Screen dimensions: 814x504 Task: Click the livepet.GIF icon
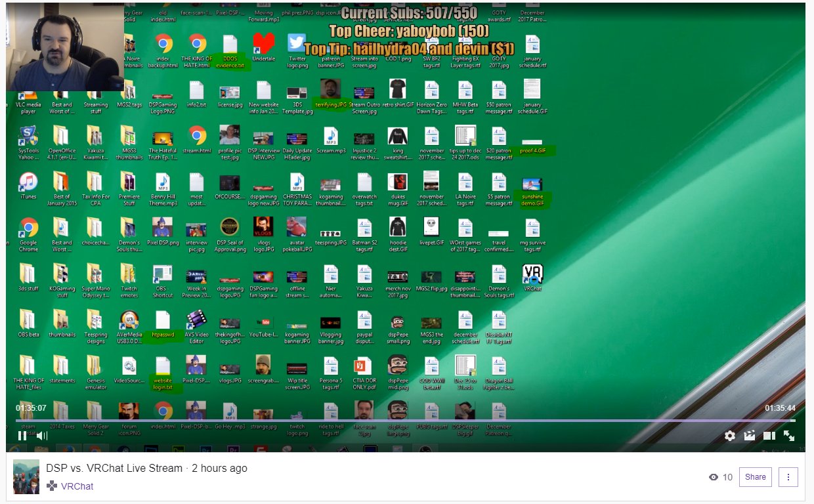(431, 228)
